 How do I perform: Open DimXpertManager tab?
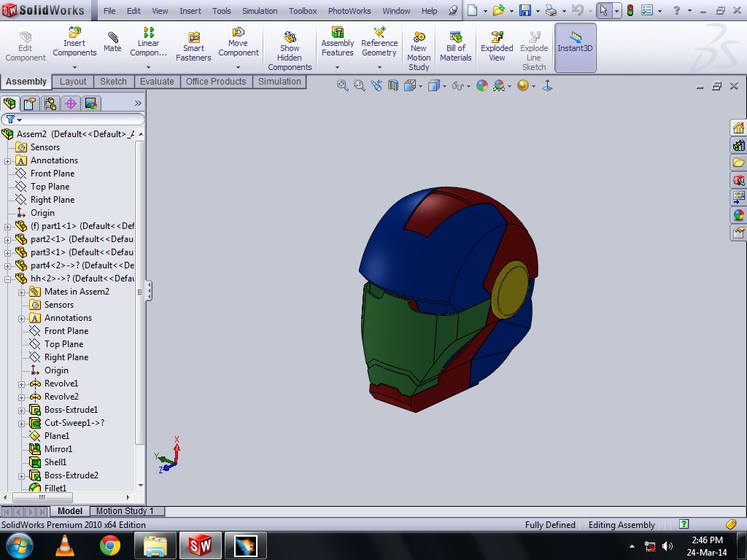tap(71, 104)
